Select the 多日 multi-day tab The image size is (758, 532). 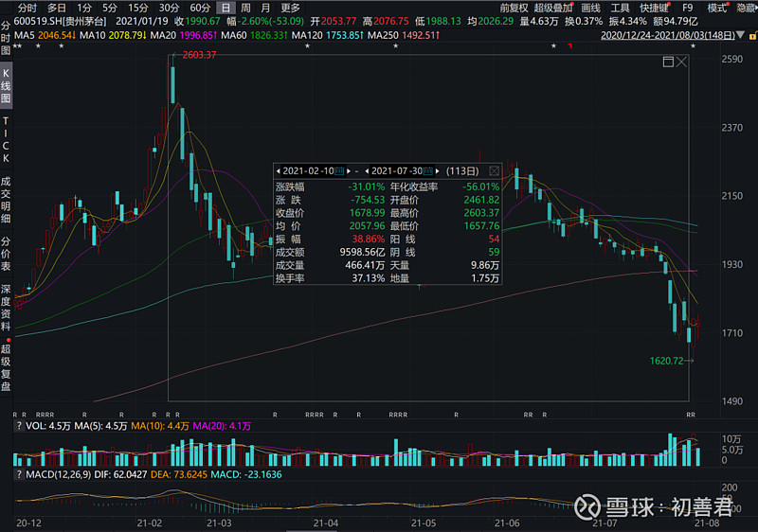[x=56, y=8]
